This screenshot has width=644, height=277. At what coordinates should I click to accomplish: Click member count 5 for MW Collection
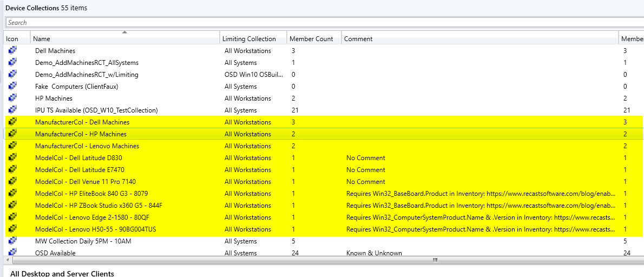[x=293, y=241]
